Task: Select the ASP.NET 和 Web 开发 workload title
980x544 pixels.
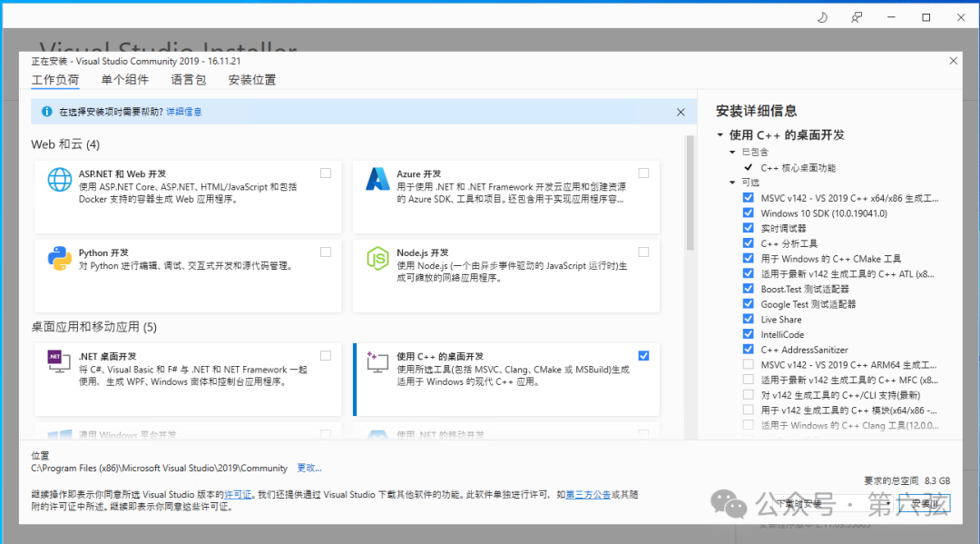Action: [122, 173]
